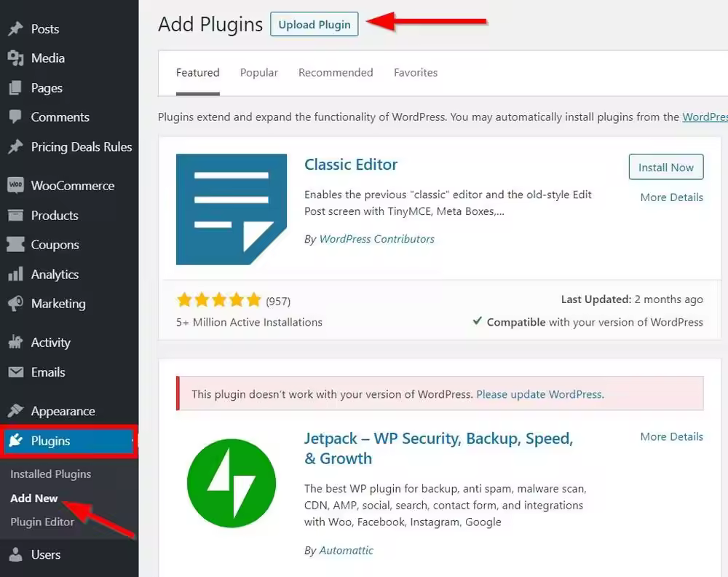Open Installed Plugins submenu item
This screenshot has height=577, width=728.
51,474
